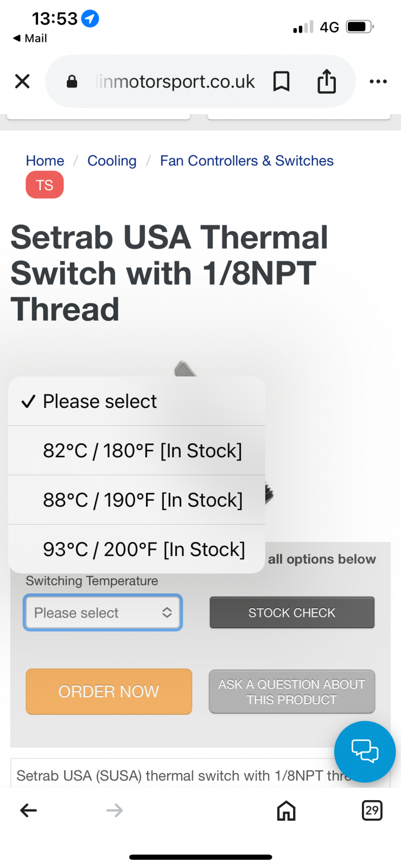Viewport: 401px width, 868px height.
Task: Select the checked 'Please select' entry
Action: 100,401
